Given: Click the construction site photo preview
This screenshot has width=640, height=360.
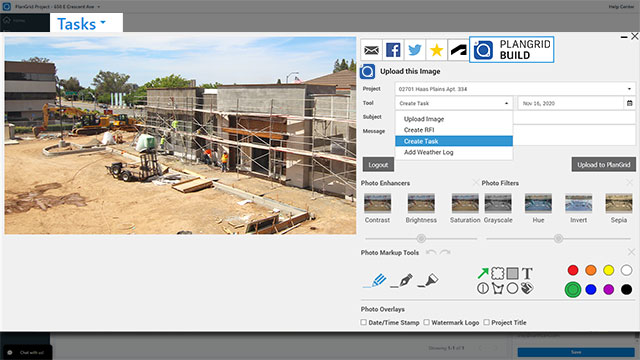Looking at the screenshot, I should 180,136.
